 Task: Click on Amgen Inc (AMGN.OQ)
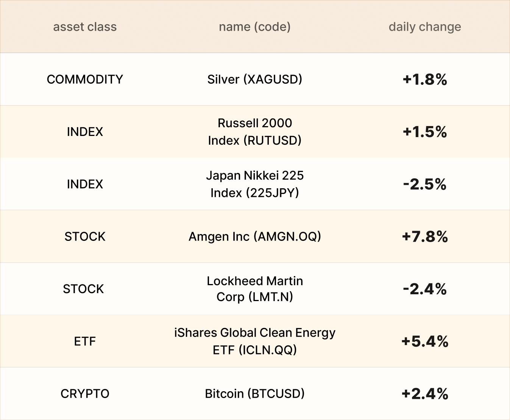(x=254, y=236)
